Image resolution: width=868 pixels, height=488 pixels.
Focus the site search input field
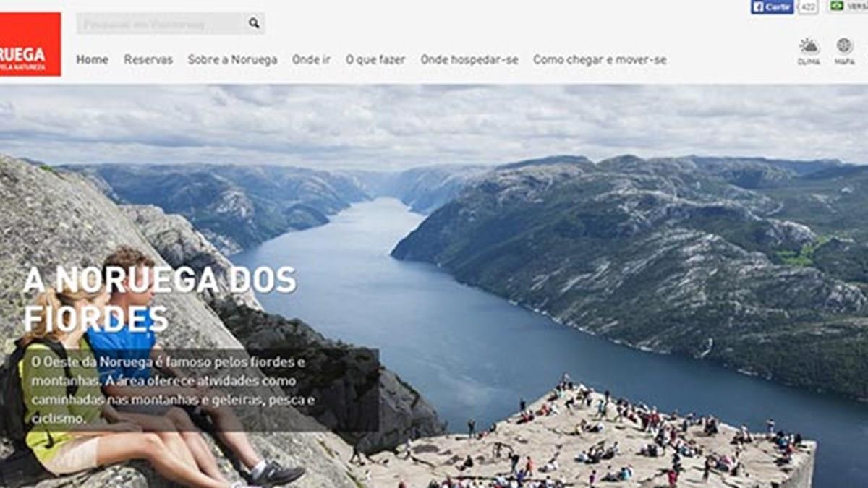[162, 23]
